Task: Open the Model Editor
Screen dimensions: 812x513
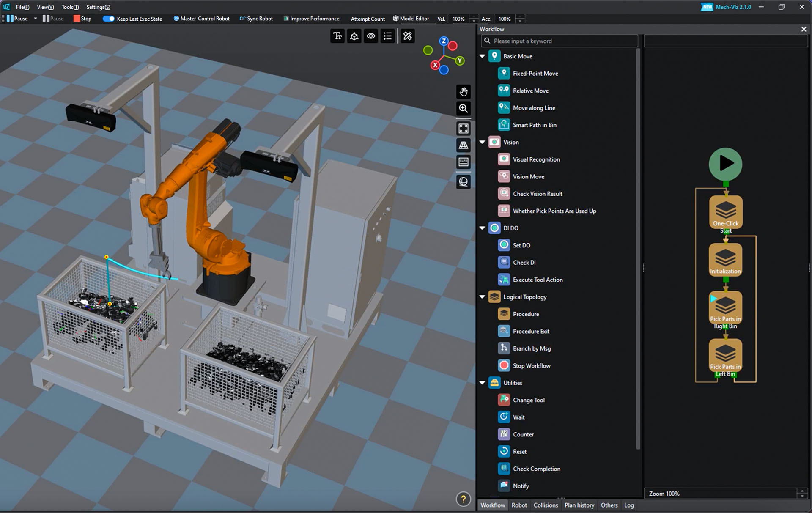Action: point(411,19)
